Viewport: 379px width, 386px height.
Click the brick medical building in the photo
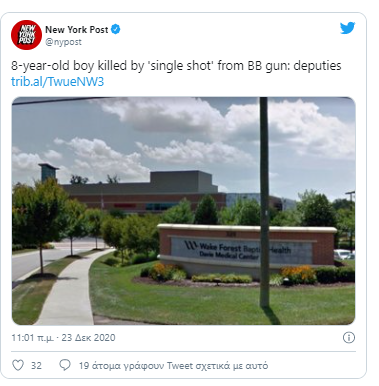143,193
